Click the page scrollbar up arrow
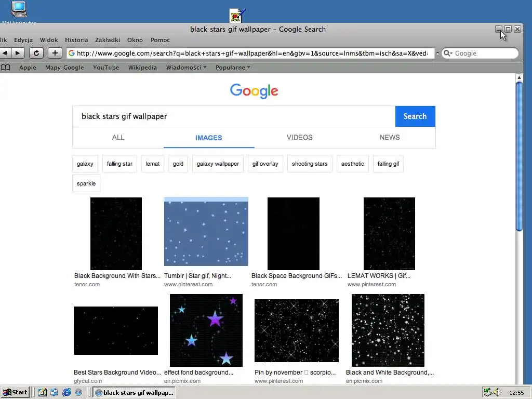532x399 pixels. pos(519,78)
